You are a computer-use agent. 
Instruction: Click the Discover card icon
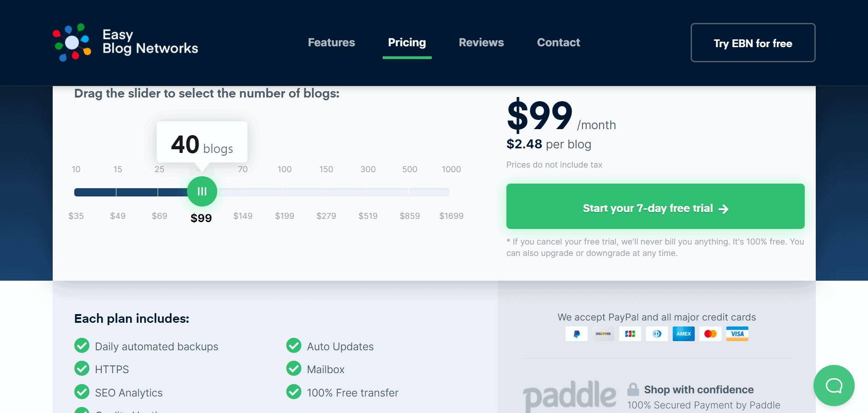(603, 334)
